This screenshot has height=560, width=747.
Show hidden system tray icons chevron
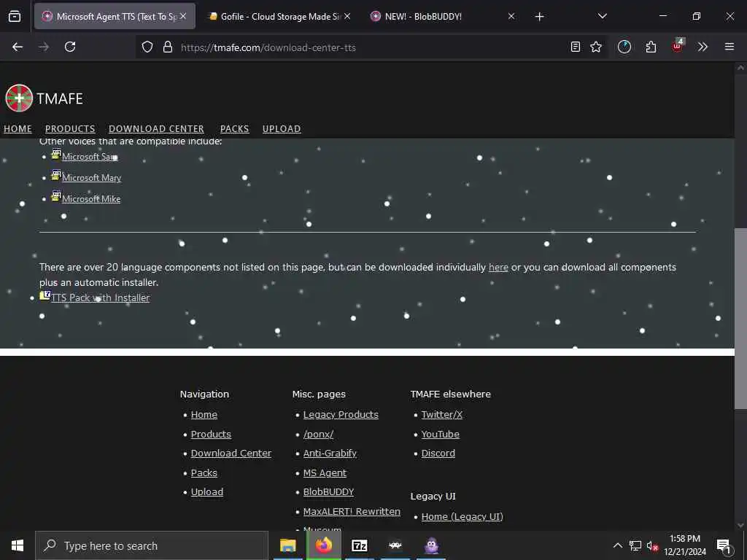617,545
